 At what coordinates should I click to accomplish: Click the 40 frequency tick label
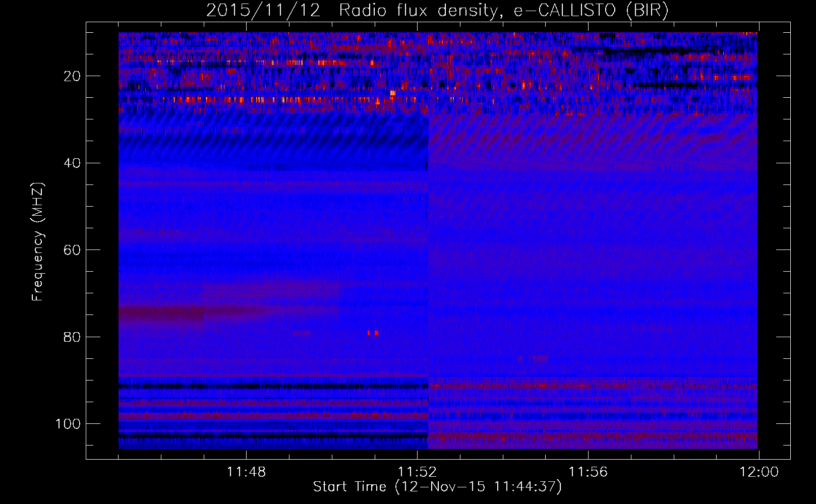coord(73,163)
